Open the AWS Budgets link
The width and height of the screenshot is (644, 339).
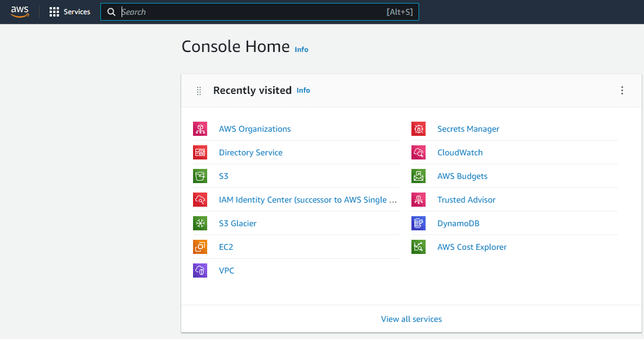pyautogui.click(x=462, y=176)
